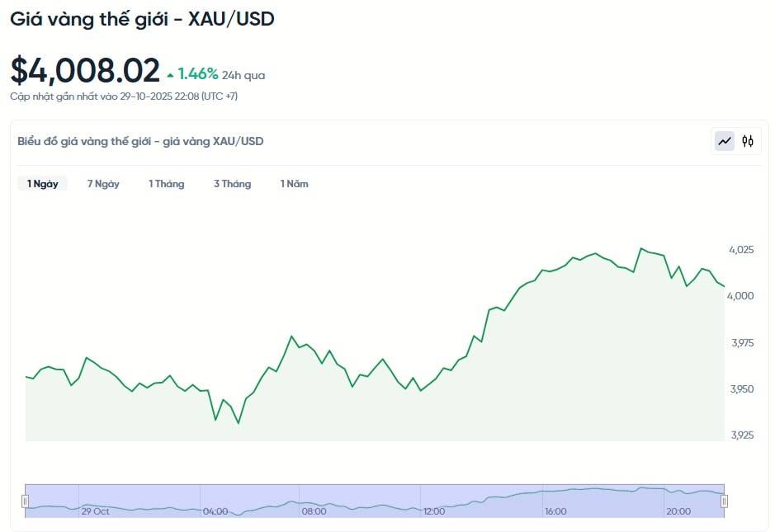Select the 7 Ngày timeframe tab
775x532 pixels.
(103, 184)
